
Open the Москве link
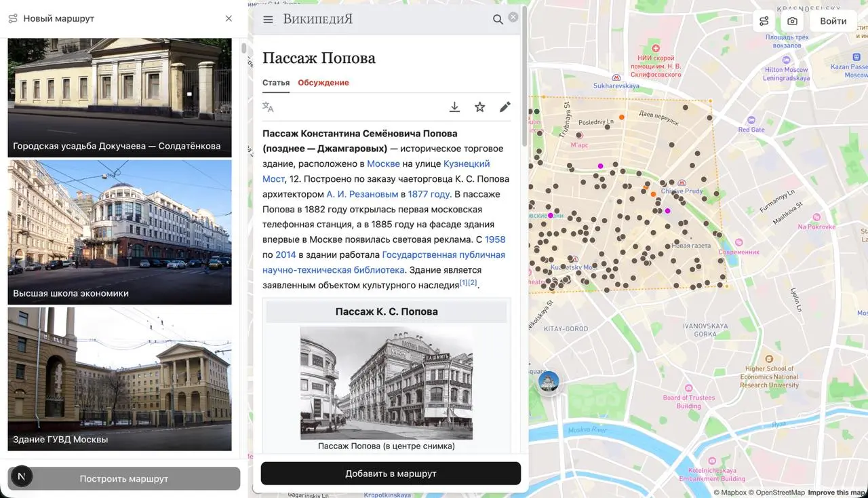coord(384,164)
